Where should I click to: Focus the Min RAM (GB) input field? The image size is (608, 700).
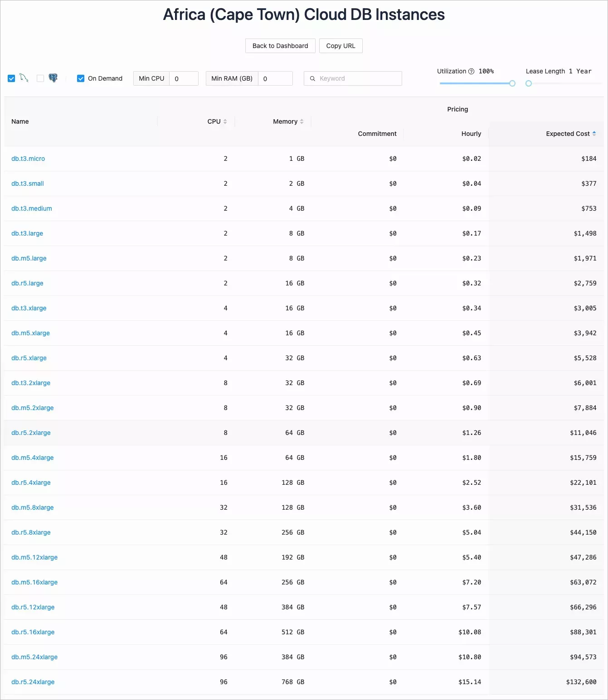275,78
